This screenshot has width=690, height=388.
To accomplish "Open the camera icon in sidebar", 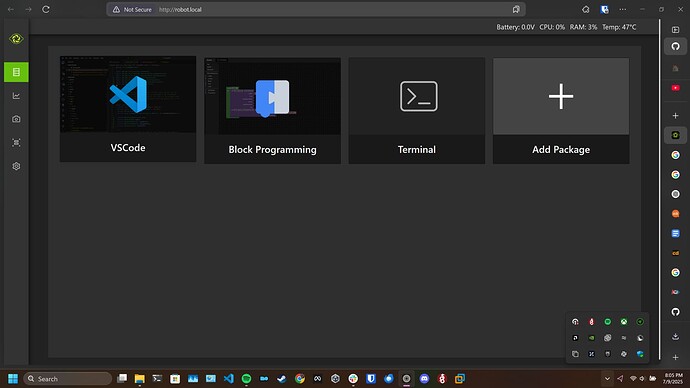I will click(x=16, y=119).
